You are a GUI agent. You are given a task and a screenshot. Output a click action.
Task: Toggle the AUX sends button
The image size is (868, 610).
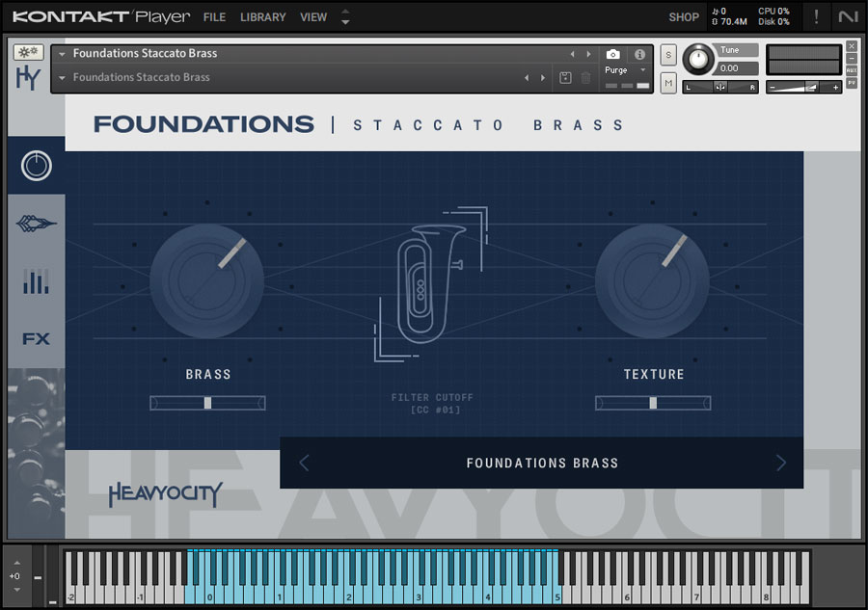point(852,70)
